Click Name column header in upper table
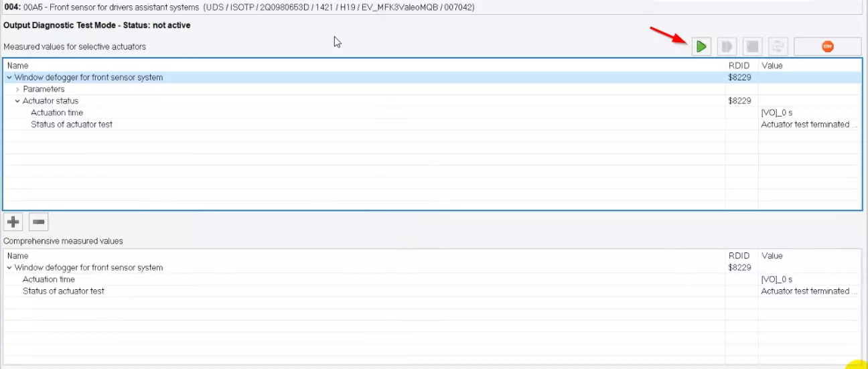868x369 pixels. pos(18,66)
